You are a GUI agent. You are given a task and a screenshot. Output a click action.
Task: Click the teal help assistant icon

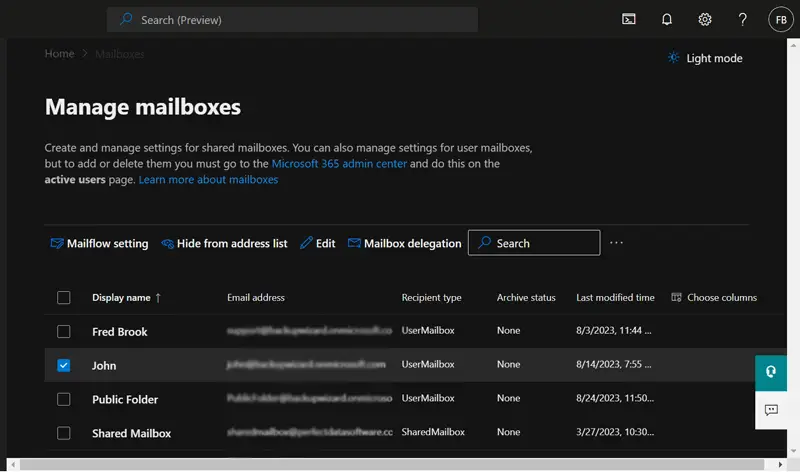coord(771,370)
